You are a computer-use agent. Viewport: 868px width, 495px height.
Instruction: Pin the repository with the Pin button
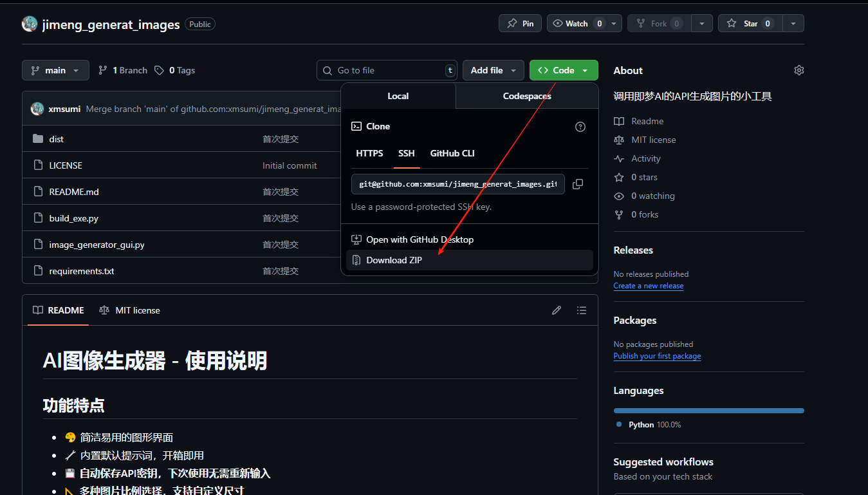pyautogui.click(x=520, y=23)
